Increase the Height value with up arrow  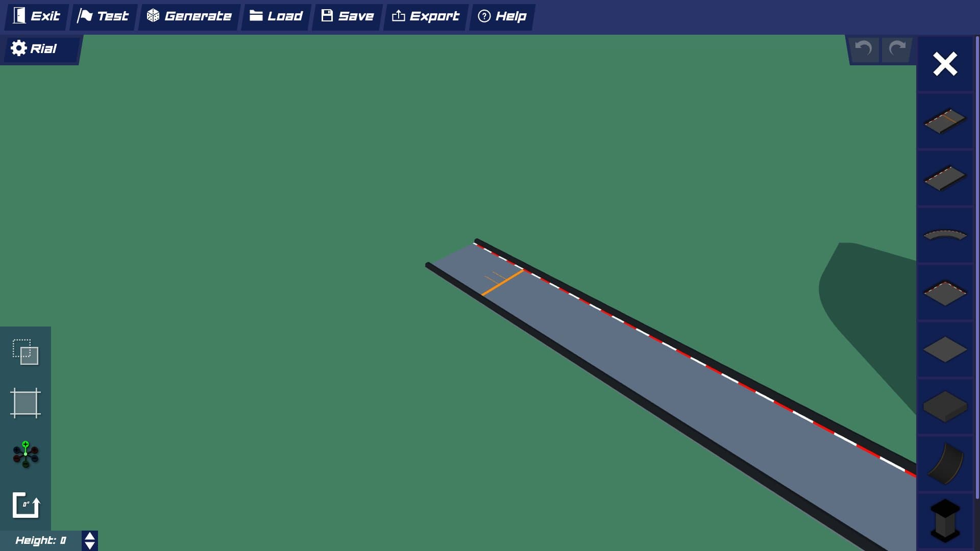[x=90, y=536]
